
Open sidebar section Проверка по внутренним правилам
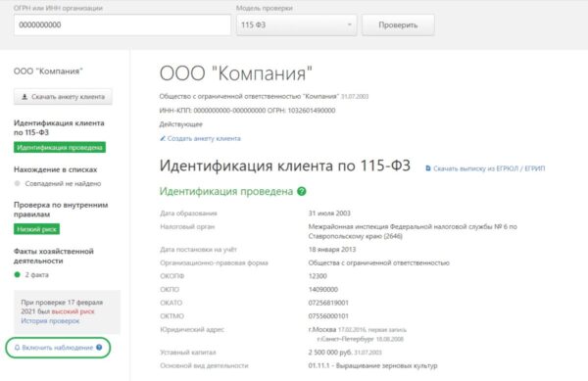point(61,210)
